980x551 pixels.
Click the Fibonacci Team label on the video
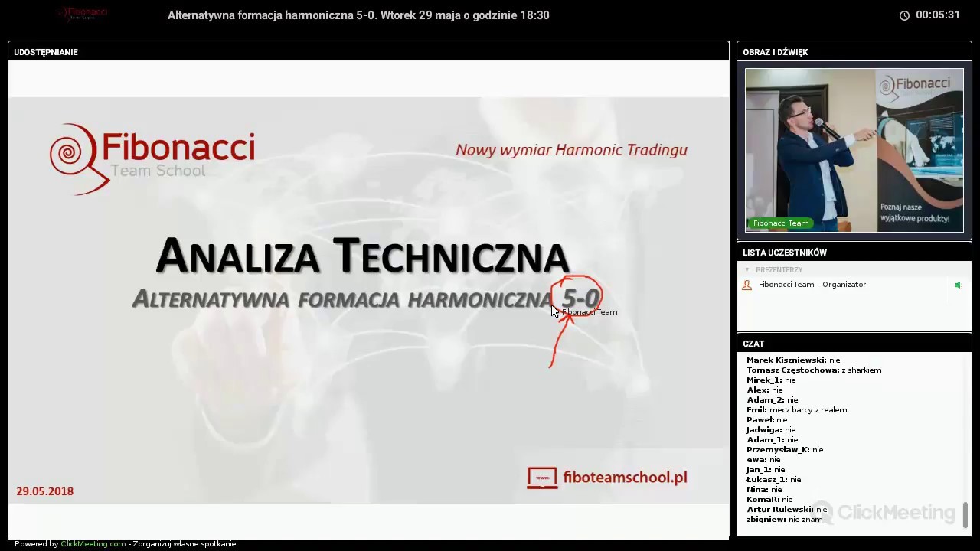pos(780,223)
